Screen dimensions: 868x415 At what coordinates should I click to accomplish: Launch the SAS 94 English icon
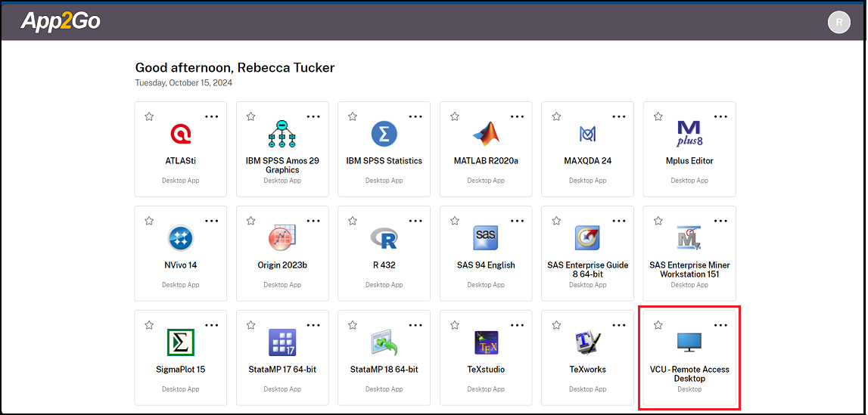pos(486,238)
